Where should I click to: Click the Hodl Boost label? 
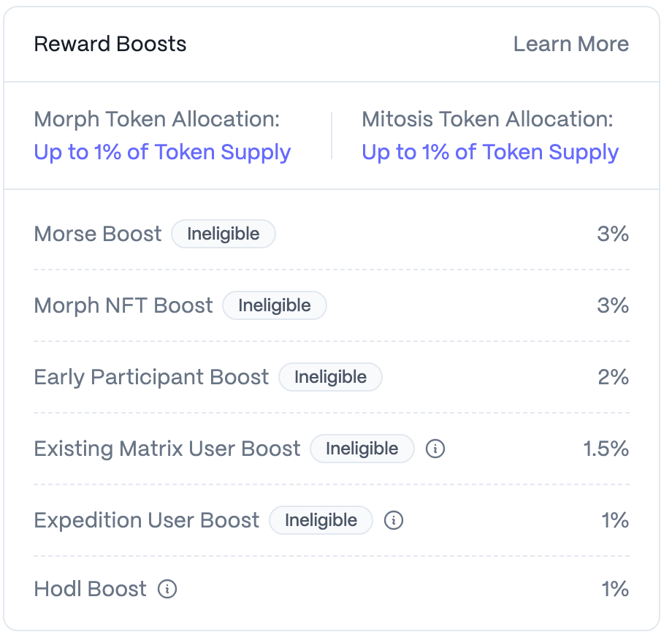coord(90,589)
